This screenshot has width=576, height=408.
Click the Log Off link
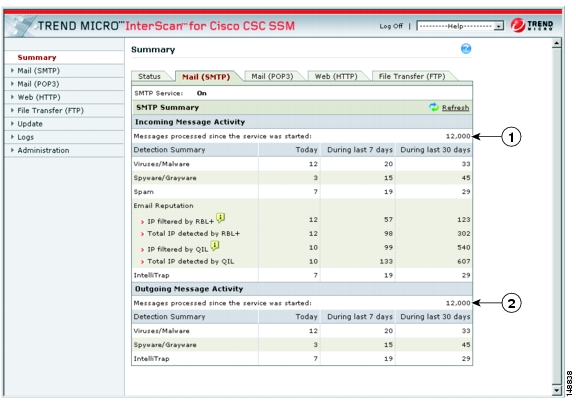(x=391, y=26)
